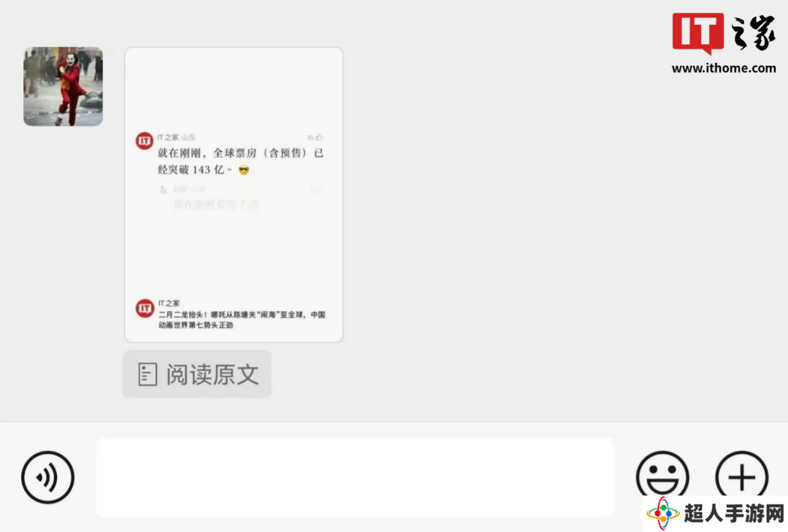This screenshot has width=788, height=532.
Task: Click the 超人手游网 text watermark
Action: (x=734, y=514)
